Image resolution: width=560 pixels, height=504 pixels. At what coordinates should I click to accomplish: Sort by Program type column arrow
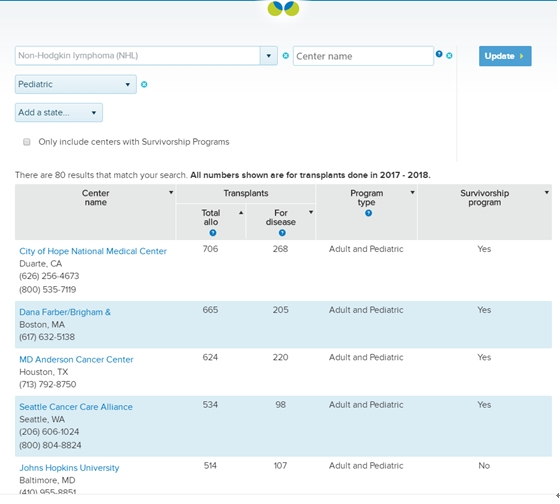click(x=412, y=193)
